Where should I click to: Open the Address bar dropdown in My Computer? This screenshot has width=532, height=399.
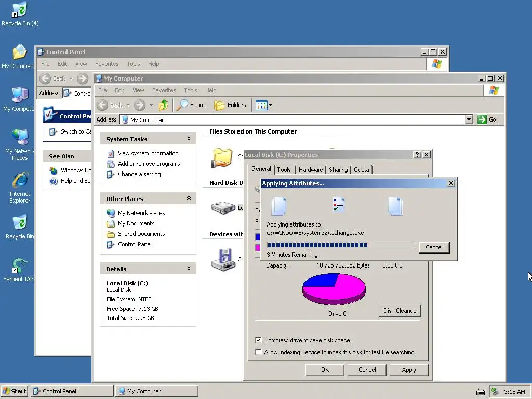[469, 119]
